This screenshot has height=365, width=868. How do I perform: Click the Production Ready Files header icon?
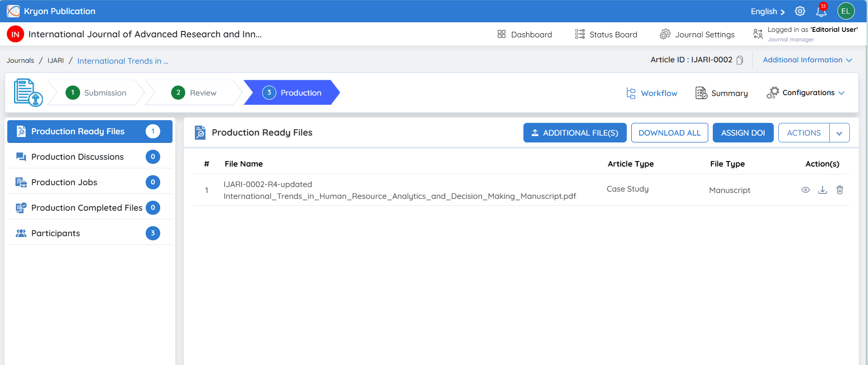coord(200,132)
